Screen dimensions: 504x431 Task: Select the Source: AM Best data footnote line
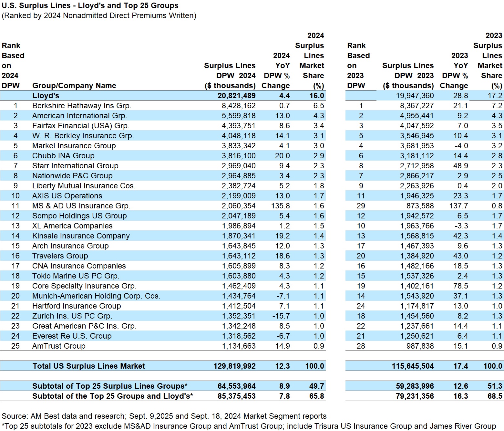(x=164, y=416)
